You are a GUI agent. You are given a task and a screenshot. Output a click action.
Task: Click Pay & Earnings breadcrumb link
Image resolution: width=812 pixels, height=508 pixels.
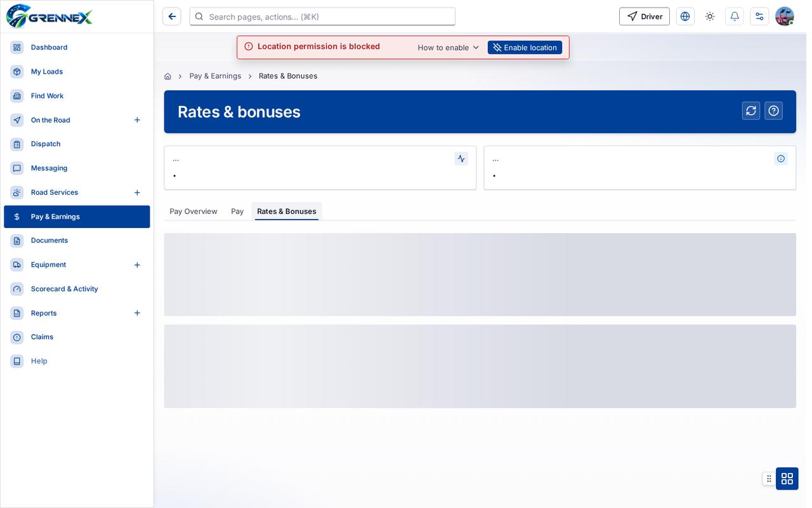tap(215, 76)
